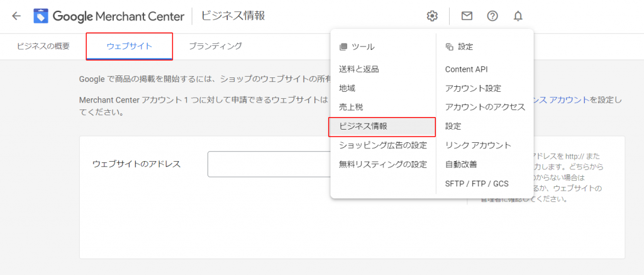Switch to the ブランディング tab
This screenshot has width=644, height=275.
pyautogui.click(x=215, y=46)
